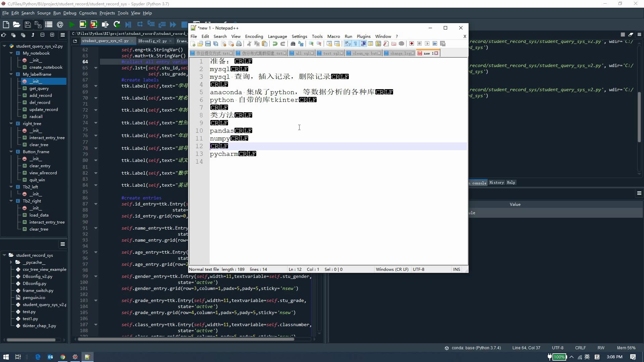This screenshot has height=362, width=644.
Task: Click Notepad++ Open file icon
Action: [200, 44]
